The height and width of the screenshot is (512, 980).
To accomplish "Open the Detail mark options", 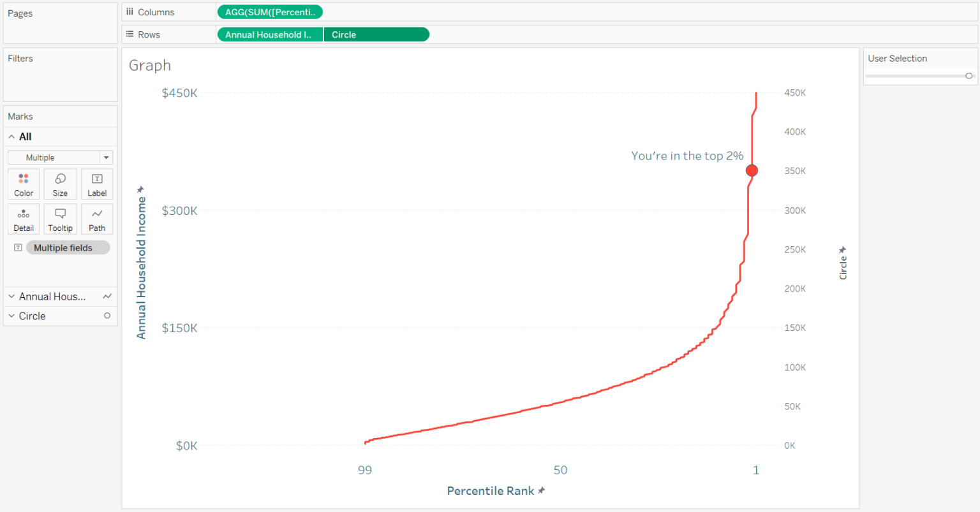I will tap(23, 219).
